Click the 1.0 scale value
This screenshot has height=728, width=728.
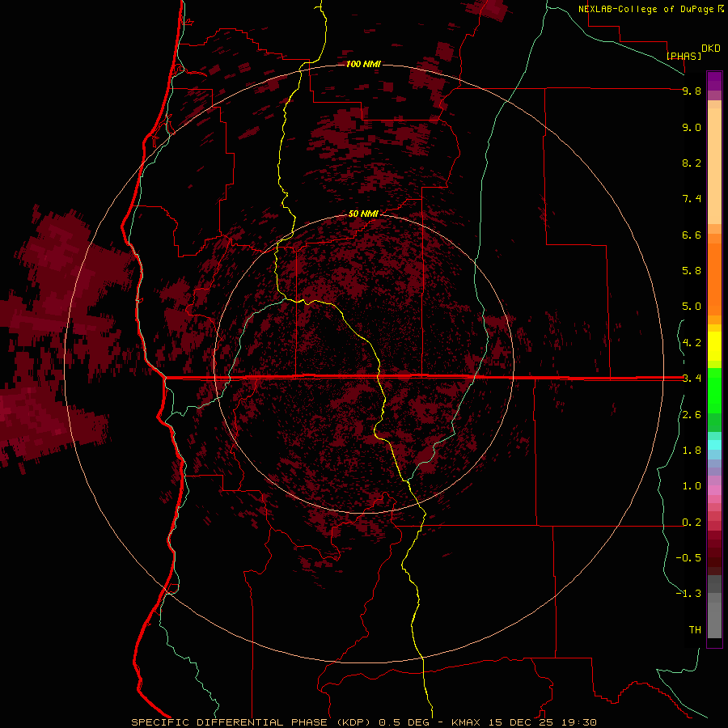[x=692, y=486]
